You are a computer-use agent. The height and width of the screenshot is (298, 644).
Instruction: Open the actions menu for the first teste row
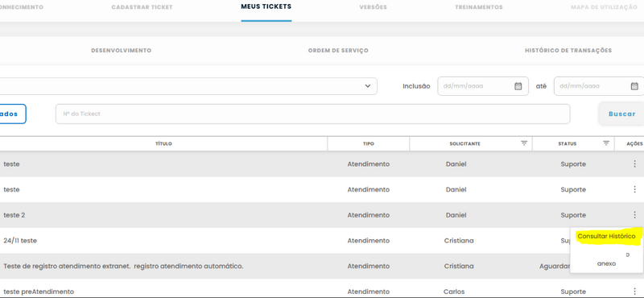point(634,164)
